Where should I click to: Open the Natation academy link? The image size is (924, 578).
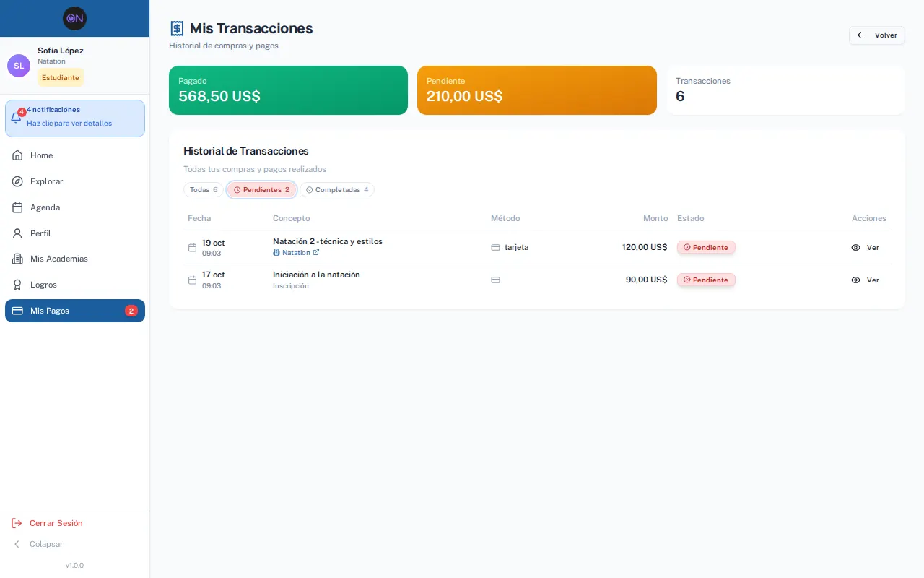pos(296,253)
